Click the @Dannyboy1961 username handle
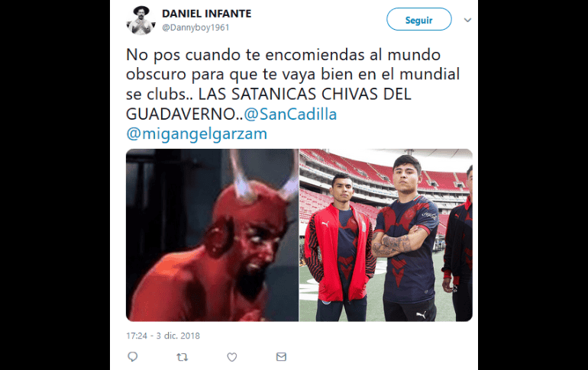This screenshot has height=370, width=588. 195,27
